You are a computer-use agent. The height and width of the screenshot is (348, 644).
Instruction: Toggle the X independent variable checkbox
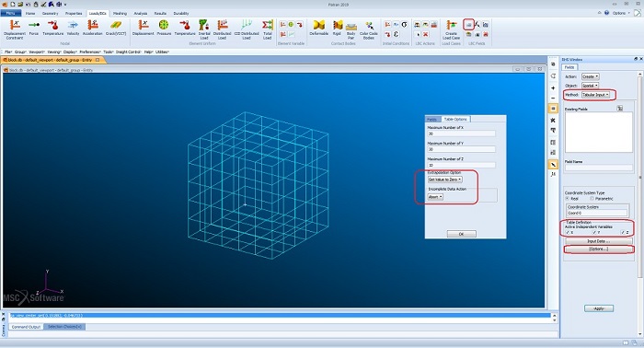[568, 233]
